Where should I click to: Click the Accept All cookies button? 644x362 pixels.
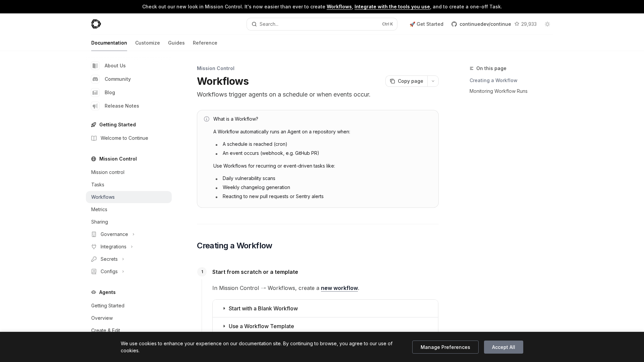click(503, 347)
